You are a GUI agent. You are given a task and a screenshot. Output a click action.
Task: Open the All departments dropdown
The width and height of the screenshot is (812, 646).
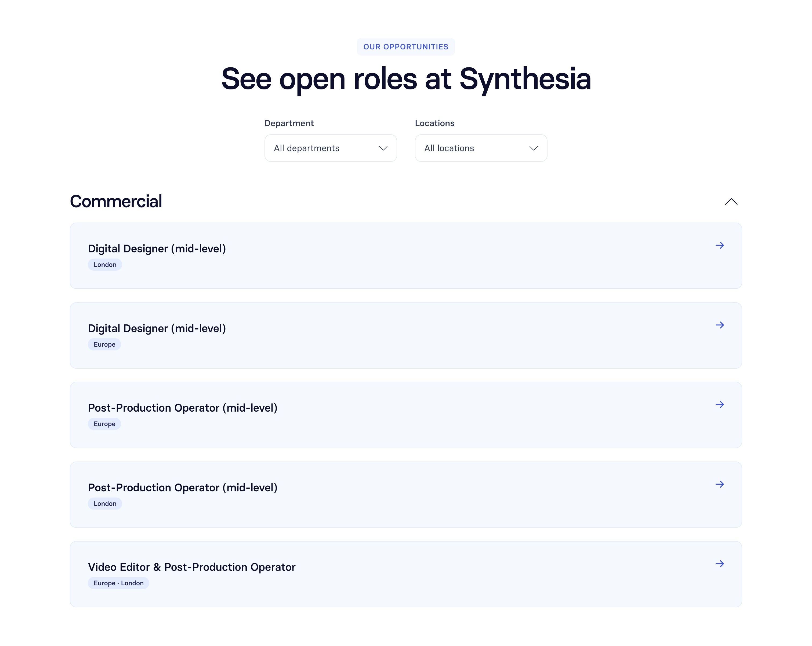330,148
